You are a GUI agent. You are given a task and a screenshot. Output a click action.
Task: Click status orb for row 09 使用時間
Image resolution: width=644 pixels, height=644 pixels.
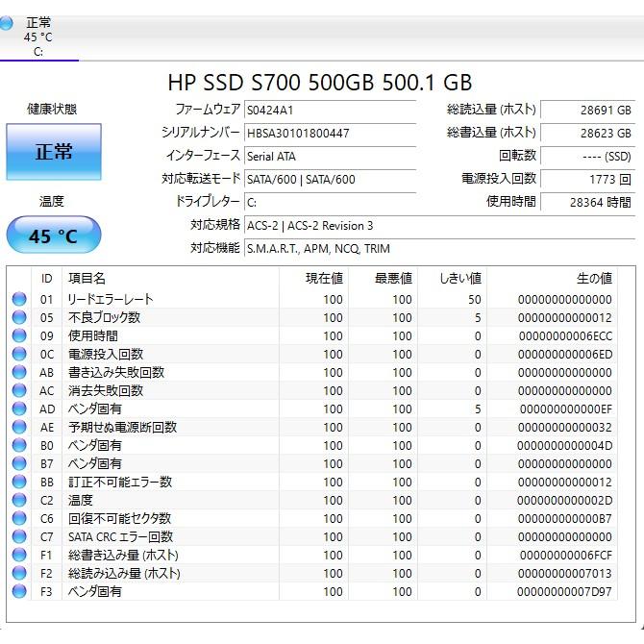[x=19, y=335]
